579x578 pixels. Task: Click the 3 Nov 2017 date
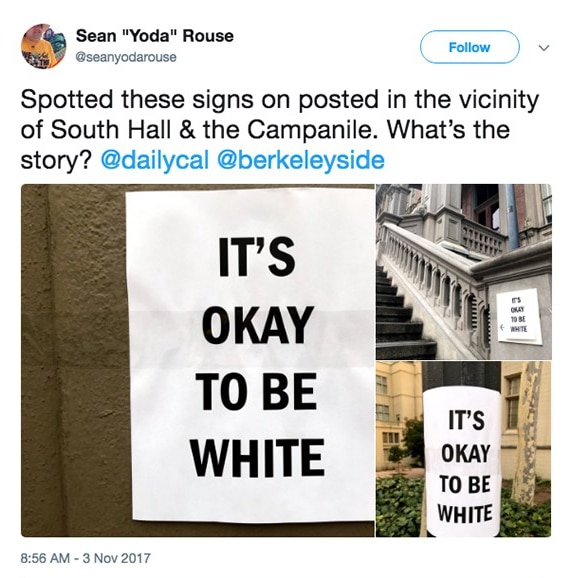click(x=117, y=558)
